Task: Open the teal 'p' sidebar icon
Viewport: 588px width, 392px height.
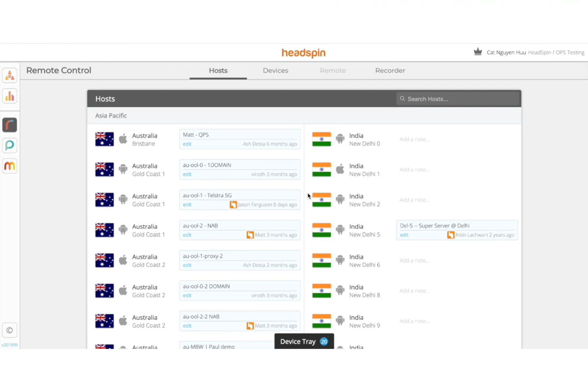Action: (x=10, y=145)
